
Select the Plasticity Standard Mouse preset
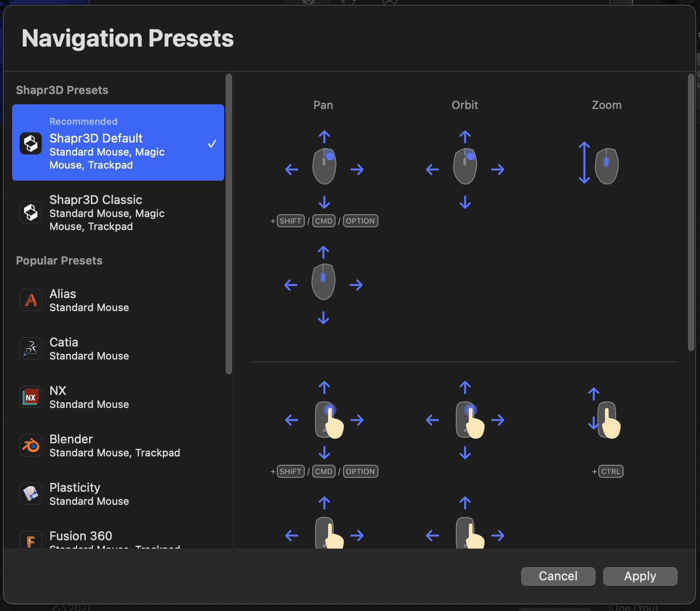point(118,494)
